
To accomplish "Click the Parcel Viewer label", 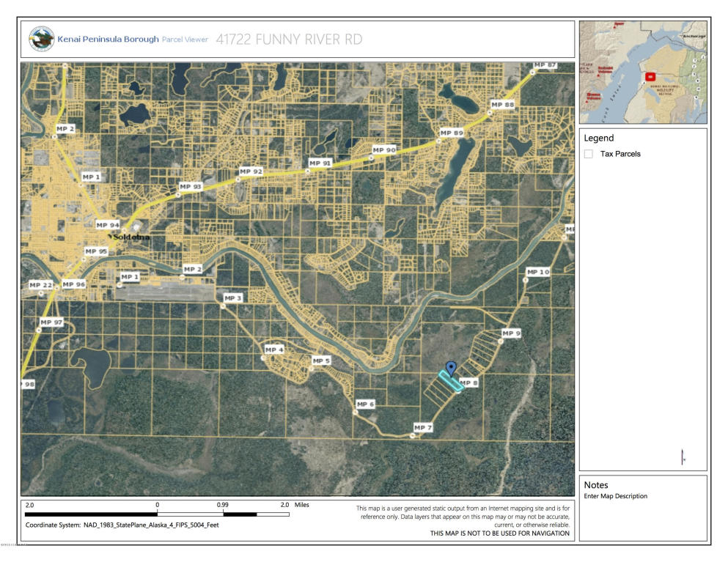I will point(185,40).
